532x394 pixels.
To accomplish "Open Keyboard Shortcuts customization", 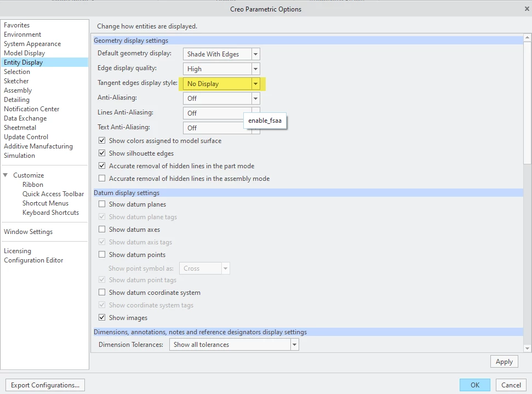I will point(50,213).
